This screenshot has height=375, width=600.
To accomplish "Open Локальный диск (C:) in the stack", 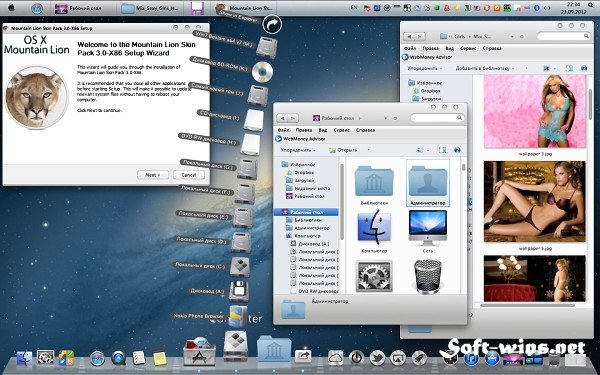I will coord(240,266).
